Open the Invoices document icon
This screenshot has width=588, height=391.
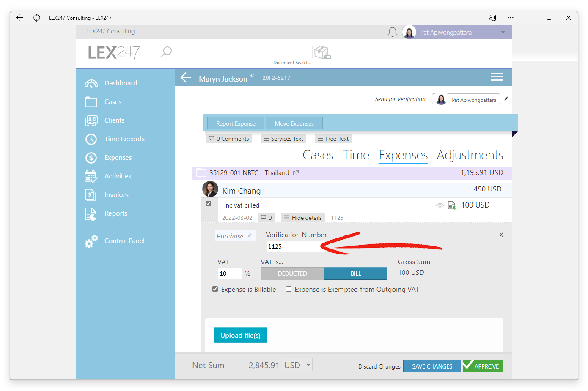pyautogui.click(x=91, y=195)
